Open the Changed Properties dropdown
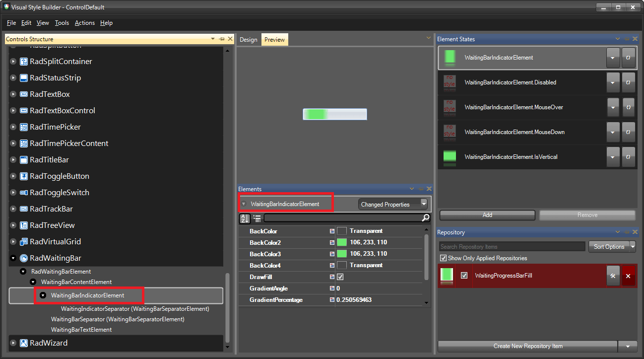This screenshot has width=644, height=359. 424,204
